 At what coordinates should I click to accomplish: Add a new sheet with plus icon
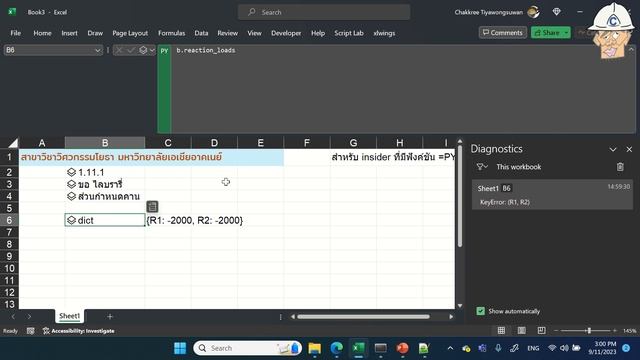click(x=110, y=316)
